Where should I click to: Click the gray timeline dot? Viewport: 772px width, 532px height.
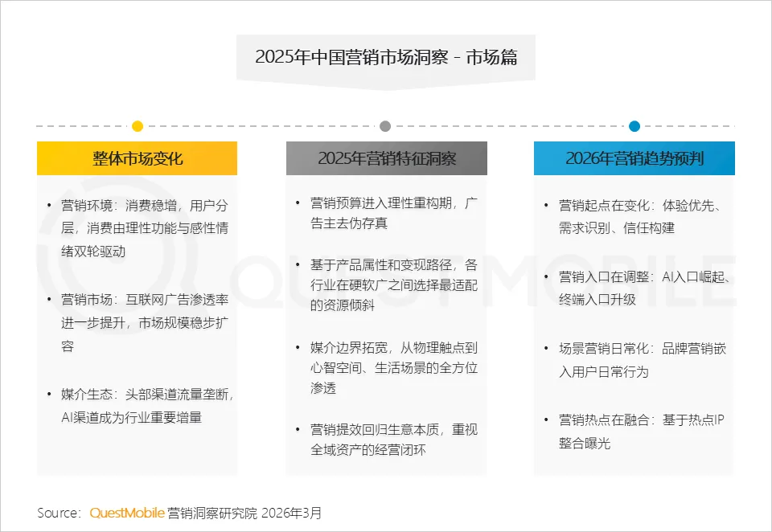(x=385, y=125)
